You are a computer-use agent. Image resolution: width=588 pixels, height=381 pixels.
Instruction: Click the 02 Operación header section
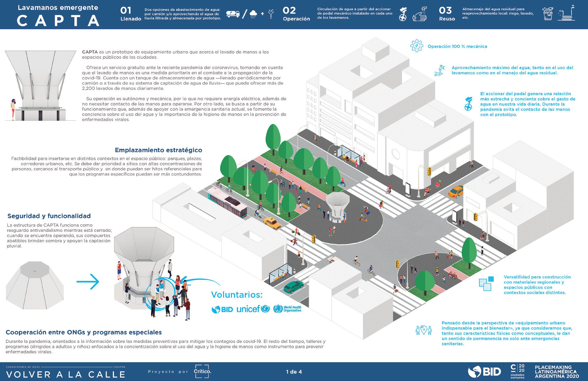[x=296, y=14]
